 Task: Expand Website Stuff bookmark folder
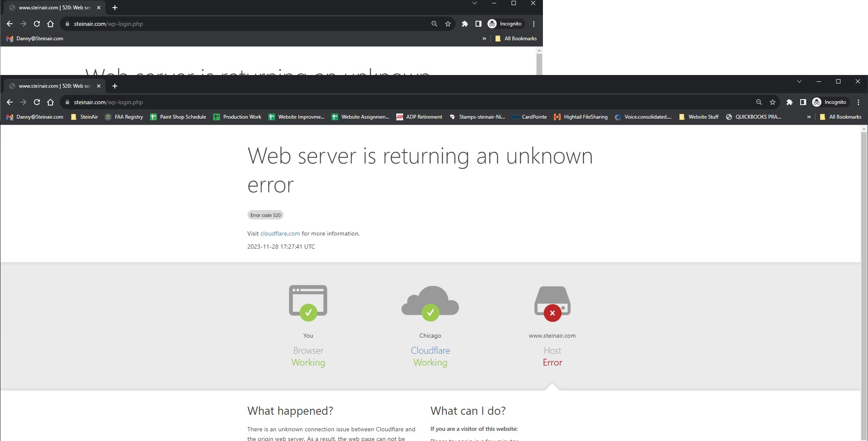698,117
